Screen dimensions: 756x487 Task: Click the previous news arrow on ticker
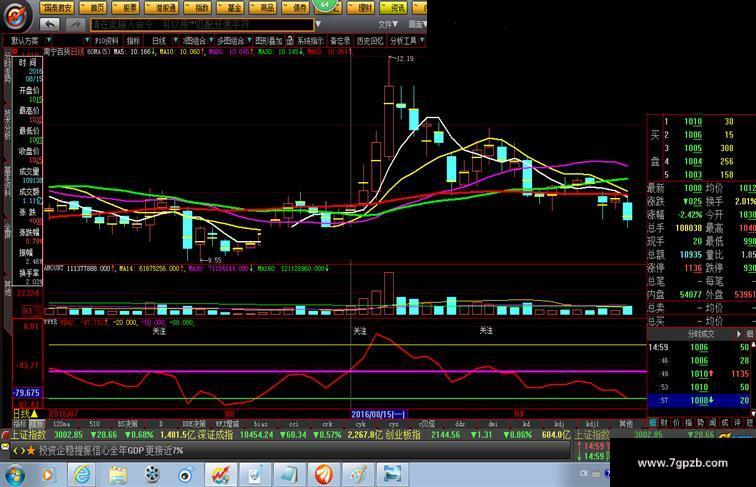pyautogui.click(x=15, y=451)
